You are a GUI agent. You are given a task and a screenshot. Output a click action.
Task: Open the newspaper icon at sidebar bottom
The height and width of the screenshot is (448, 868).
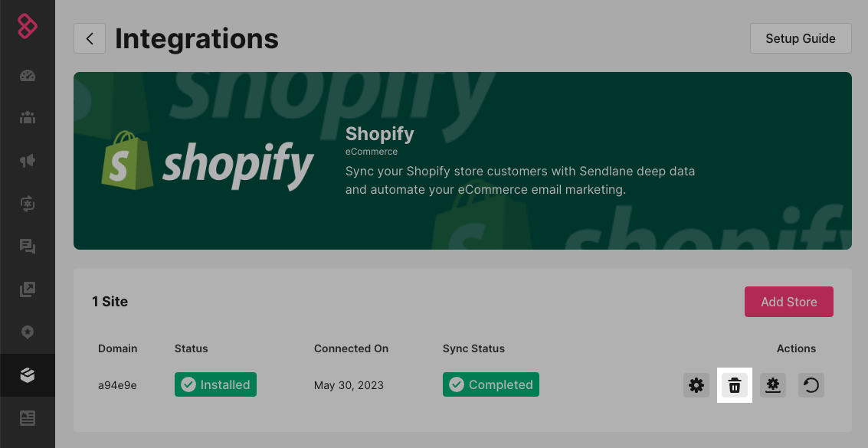click(28, 418)
